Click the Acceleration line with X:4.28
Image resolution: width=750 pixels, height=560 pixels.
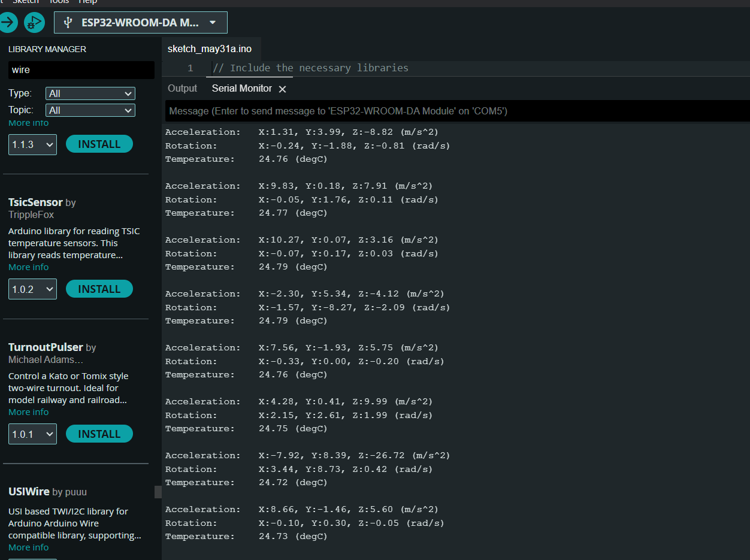tap(298, 401)
